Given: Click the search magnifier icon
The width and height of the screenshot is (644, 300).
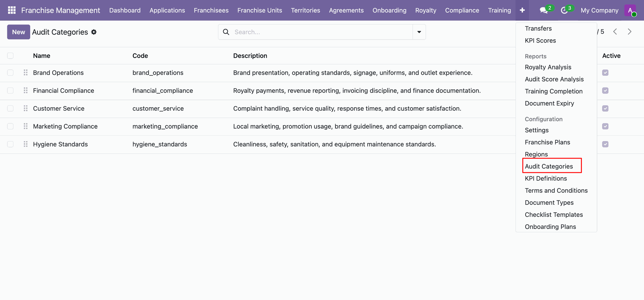Looking at the screenshot, I should point(226,32).
